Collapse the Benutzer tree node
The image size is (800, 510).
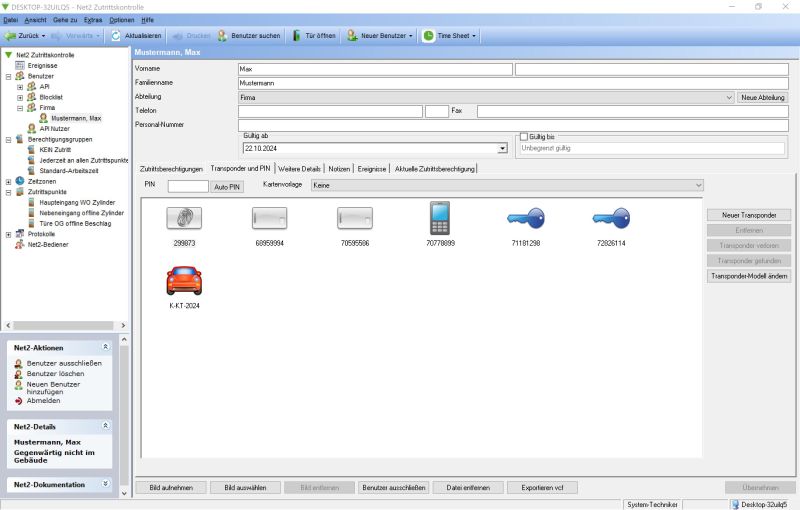click(8, 76)
